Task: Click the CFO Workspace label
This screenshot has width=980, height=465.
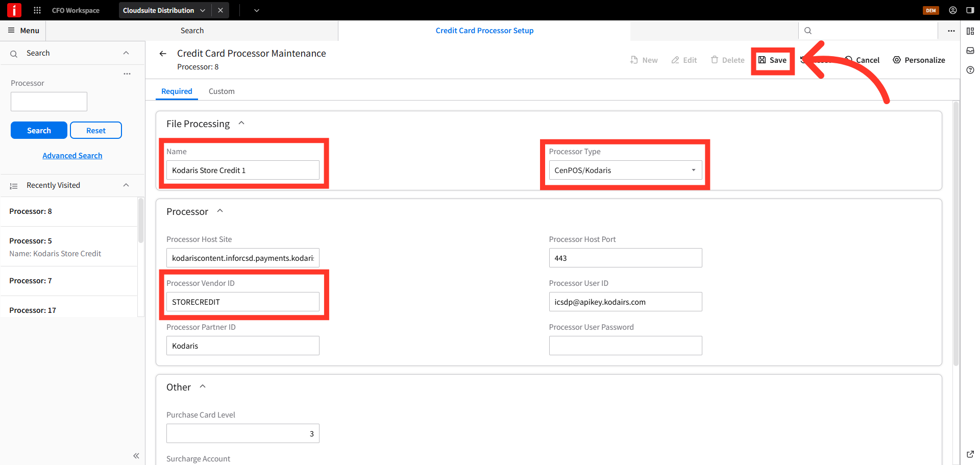Action: click(x=76, y=10)
